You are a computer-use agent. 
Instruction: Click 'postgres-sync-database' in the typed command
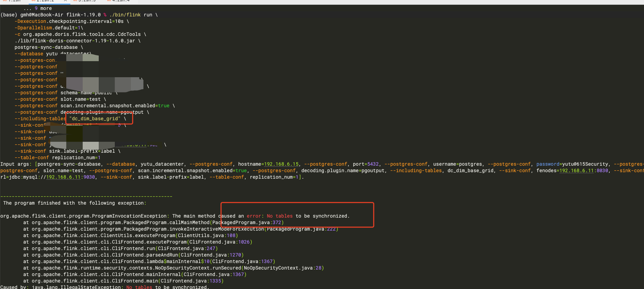click(46, 47)
